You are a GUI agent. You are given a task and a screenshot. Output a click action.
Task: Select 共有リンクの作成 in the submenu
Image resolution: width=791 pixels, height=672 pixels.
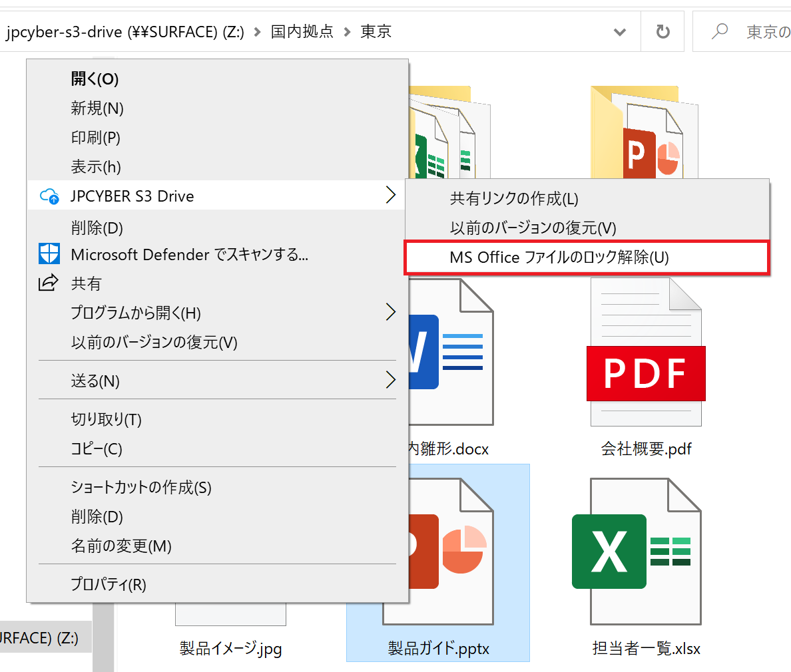tap(514, 198)
